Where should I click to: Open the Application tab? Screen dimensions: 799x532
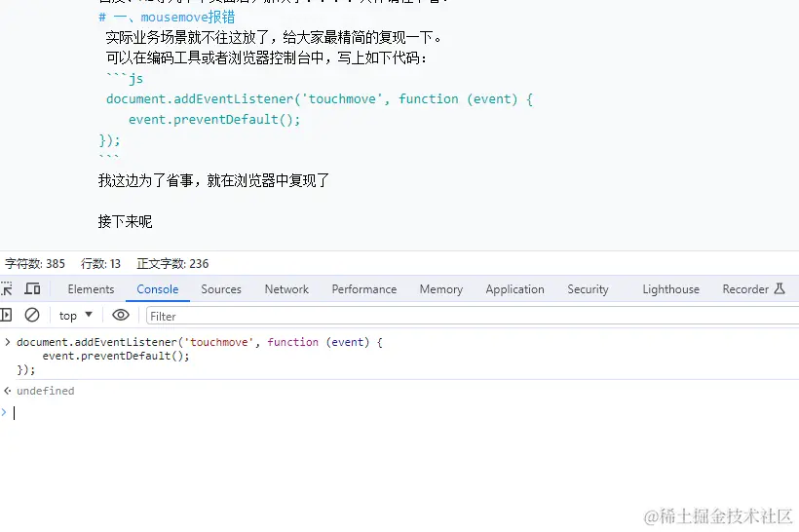(x=514, y=289)
